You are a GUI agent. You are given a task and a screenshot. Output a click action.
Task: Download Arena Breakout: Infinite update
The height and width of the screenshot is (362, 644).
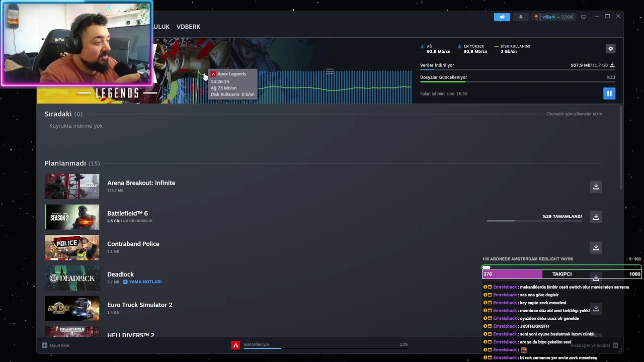coord(596,187)
